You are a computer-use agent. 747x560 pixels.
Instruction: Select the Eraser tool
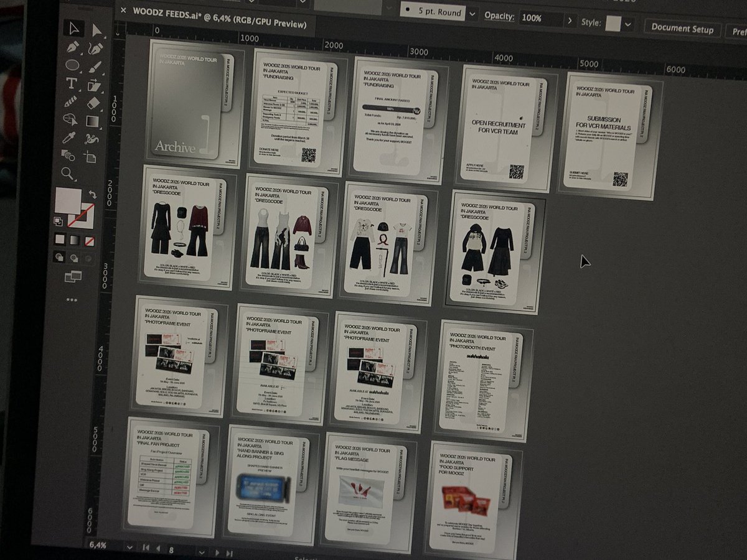coord(93,103)
